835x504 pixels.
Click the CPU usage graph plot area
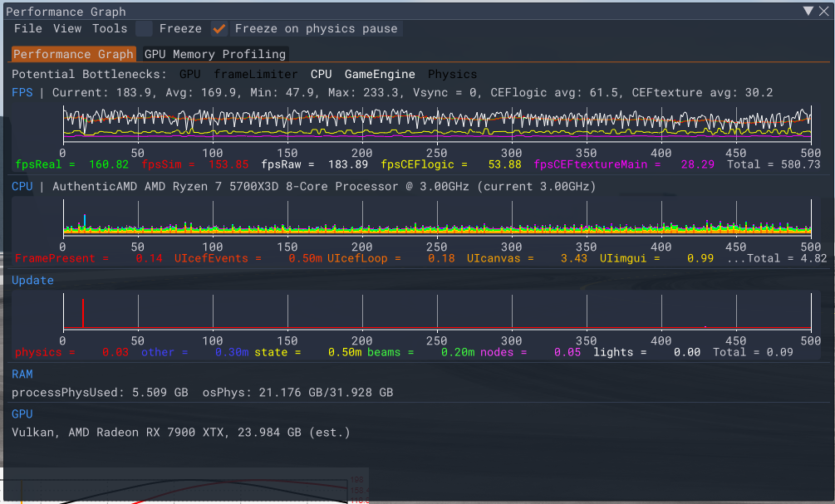437,218
